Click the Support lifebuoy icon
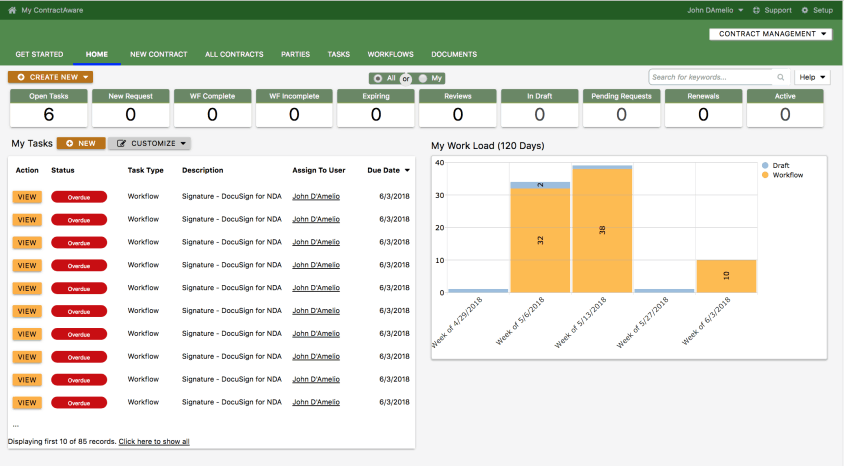This screenshot has width=844, height=466. pos(756,10)
